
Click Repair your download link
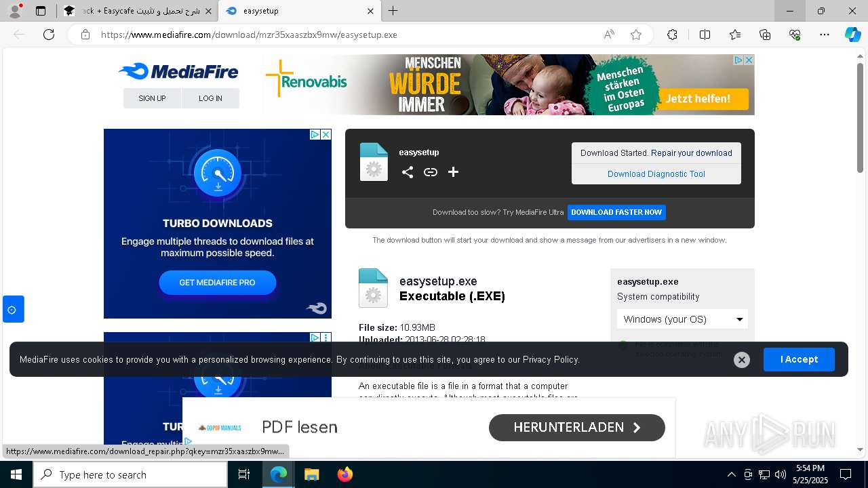pos(692,153)
